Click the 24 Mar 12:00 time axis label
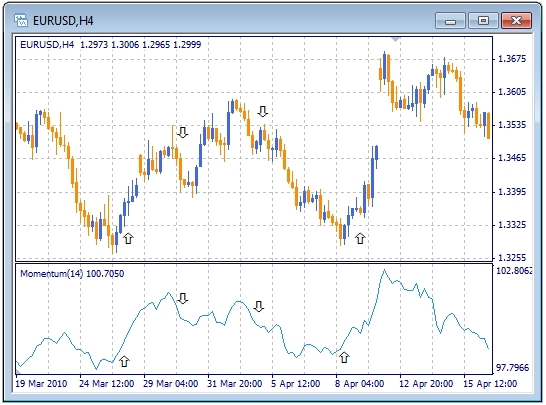546x405 pixels. pyautogui.click(x=107, y=384)
